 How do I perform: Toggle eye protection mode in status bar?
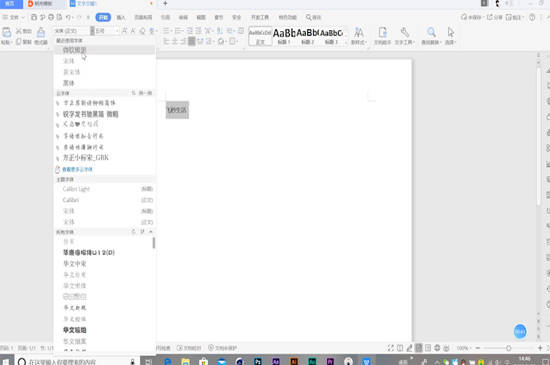[446, 348]
